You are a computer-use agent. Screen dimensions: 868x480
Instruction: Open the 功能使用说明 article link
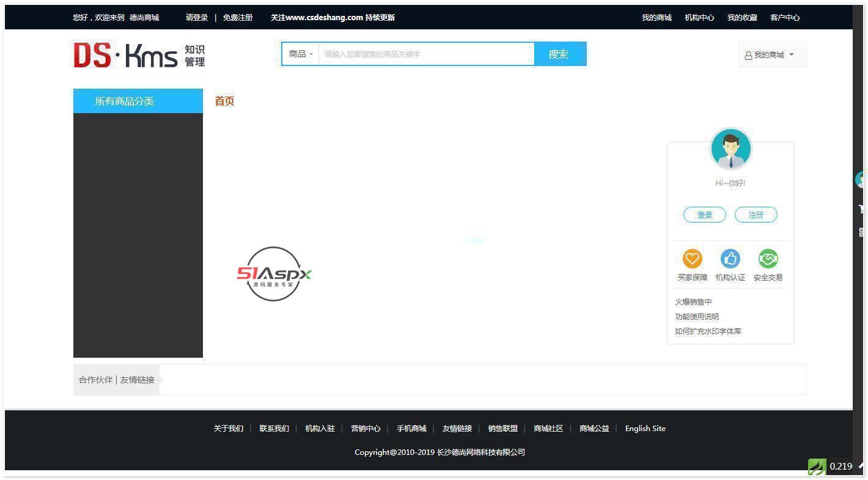pyautogui.click(x=697, y=317)
